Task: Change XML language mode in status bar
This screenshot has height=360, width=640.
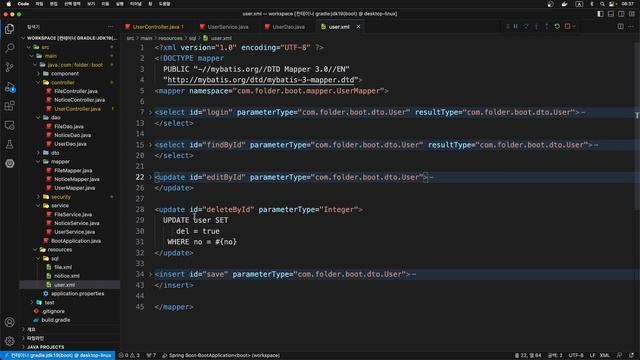Action: point(605,356)
